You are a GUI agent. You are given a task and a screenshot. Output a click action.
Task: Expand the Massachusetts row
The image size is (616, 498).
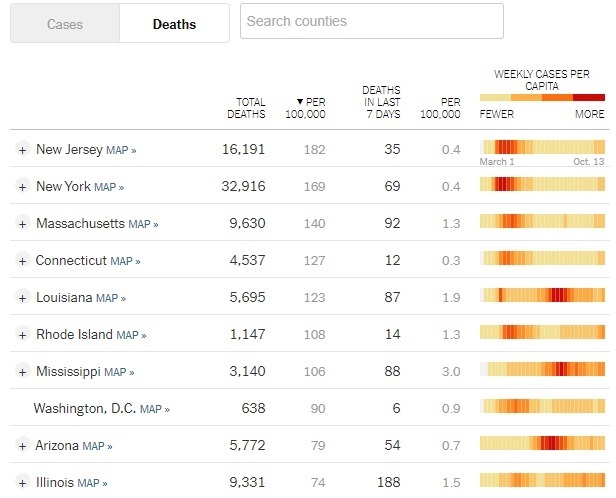[x=22, y=224]
